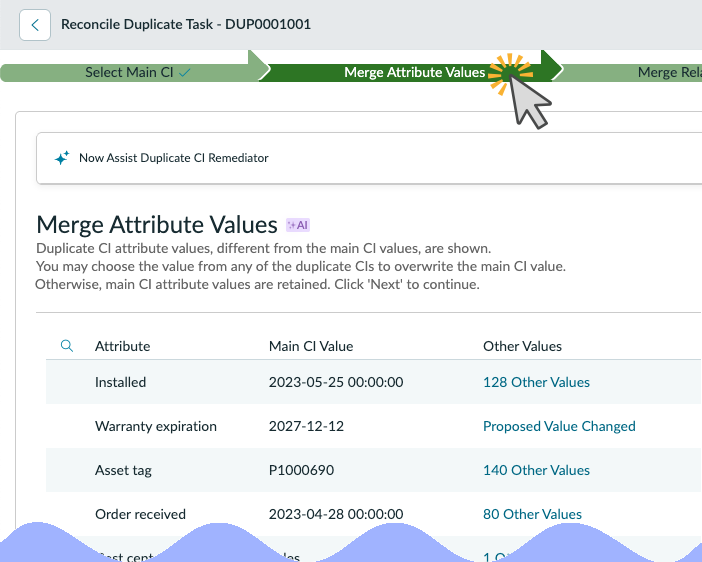Select the Installed attribute row
The image size is (702, 562).
tap(374, 382)
